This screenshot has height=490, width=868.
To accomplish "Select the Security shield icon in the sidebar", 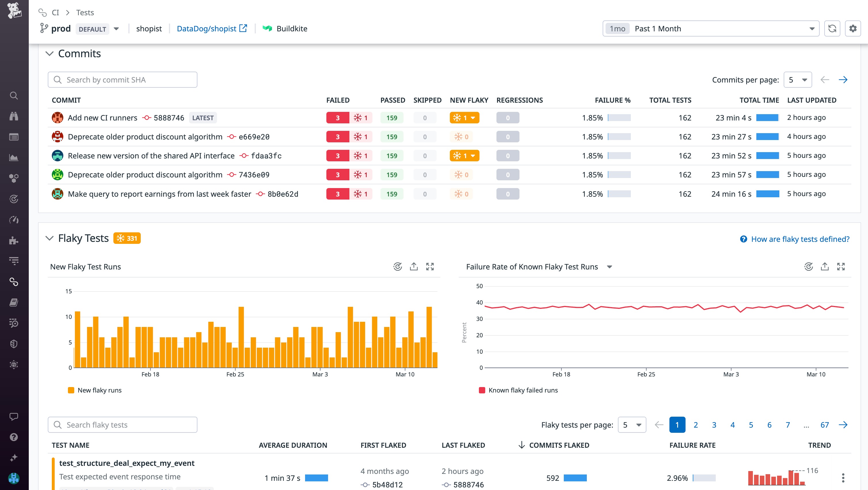I will point(14,344).
